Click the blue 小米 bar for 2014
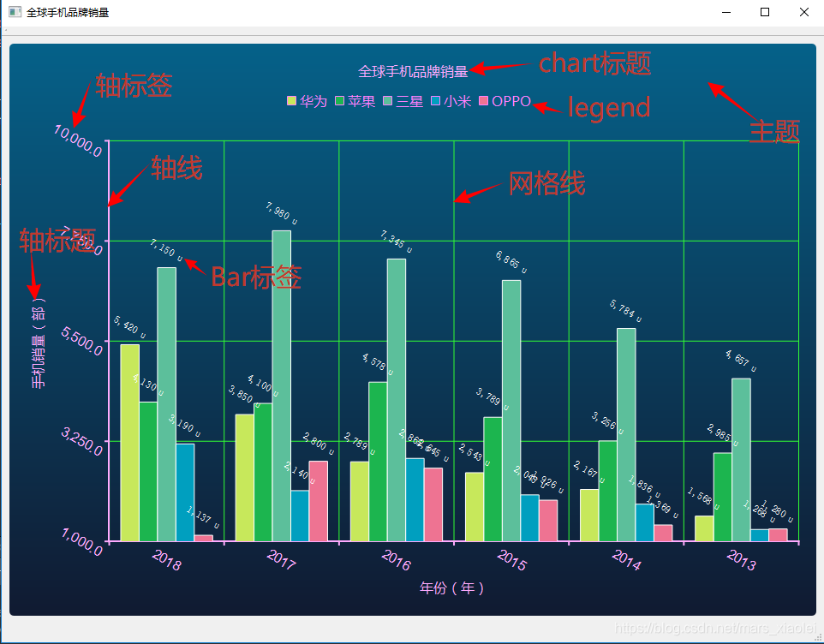The image size is (824, 644). (x=645, y=522)
